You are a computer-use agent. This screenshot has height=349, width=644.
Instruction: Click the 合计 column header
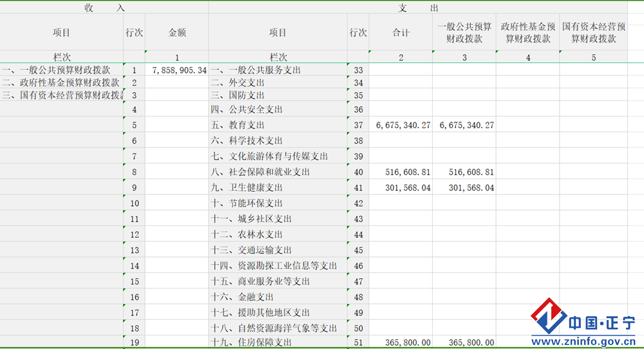coord(401,32)
